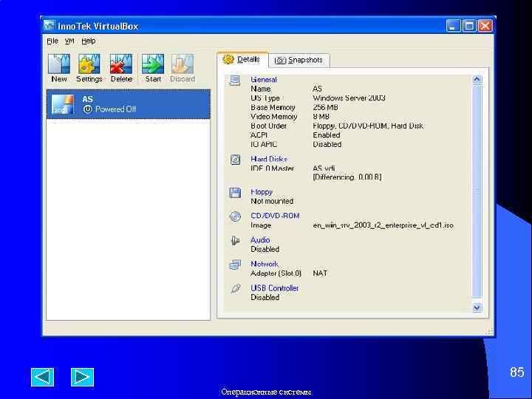Open the USB Controller settings link
Image resolution: width=532 pixels, height=399 pixels.
(x=274, y=288)
